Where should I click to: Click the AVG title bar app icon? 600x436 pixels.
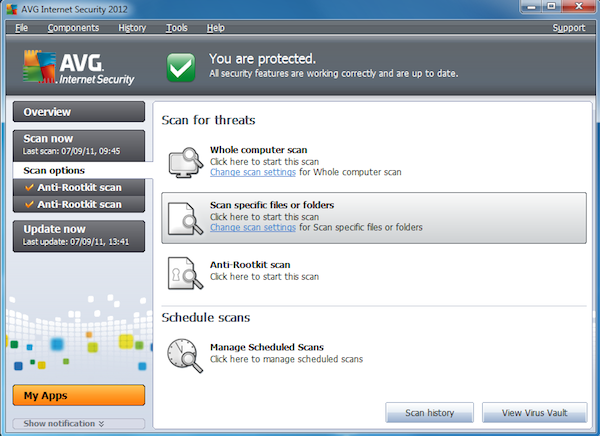pyautogui.click(x=12, y=9)
